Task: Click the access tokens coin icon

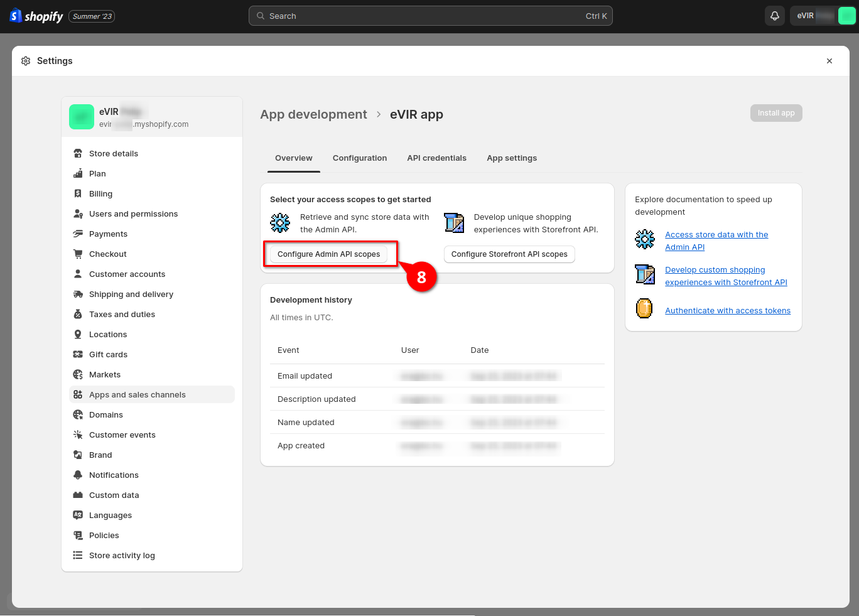Action: click(645, 308)
